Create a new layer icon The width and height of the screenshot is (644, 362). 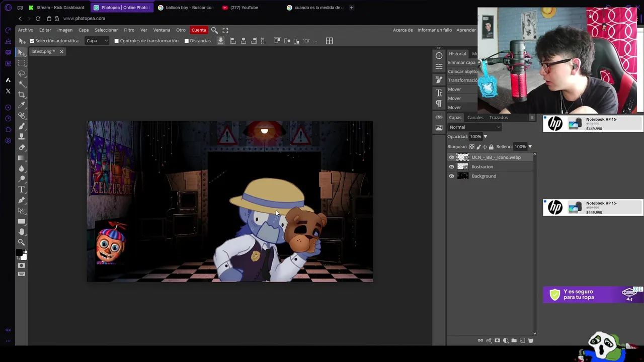pyautogui.click(x=522, y=340)
